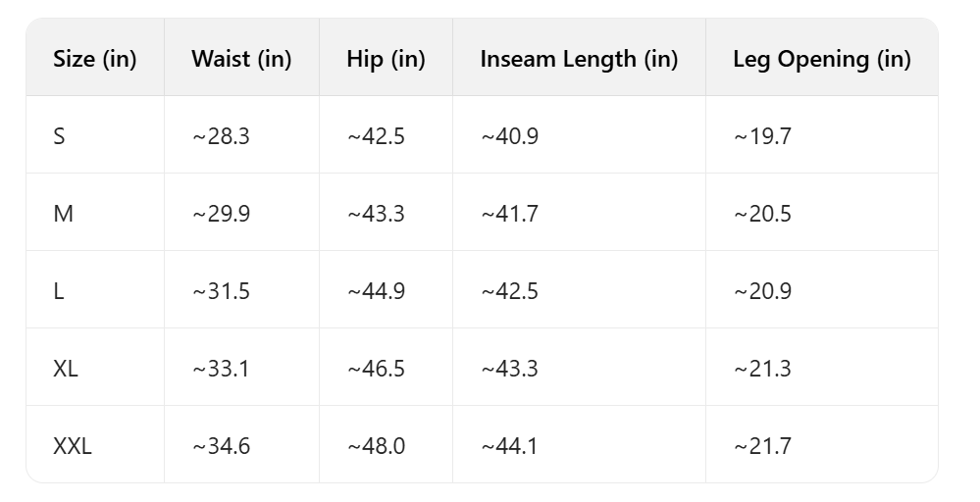Screen dimensions: 980x502
Task: Click the ~42.5 inseam length cell
Action: 509,291
